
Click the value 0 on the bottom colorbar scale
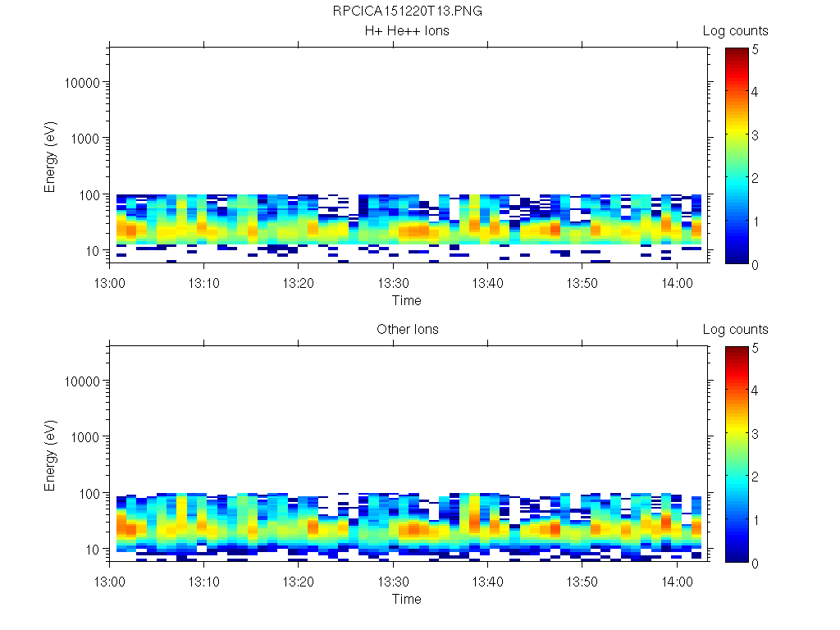pos(756,564)
